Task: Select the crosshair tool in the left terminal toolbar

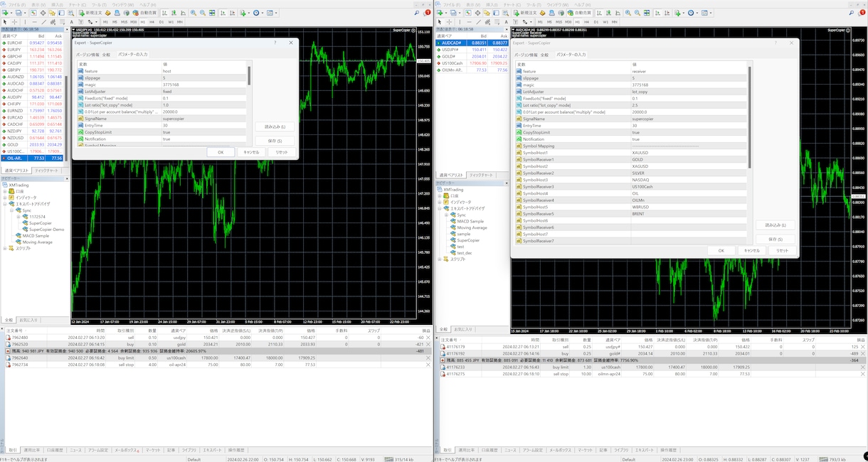Action: pos(14,22)
